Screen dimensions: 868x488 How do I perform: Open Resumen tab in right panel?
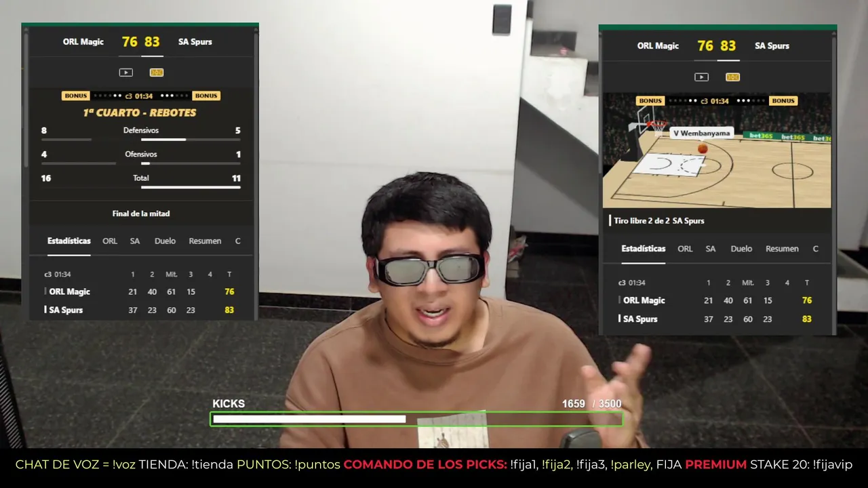point(782,249)
